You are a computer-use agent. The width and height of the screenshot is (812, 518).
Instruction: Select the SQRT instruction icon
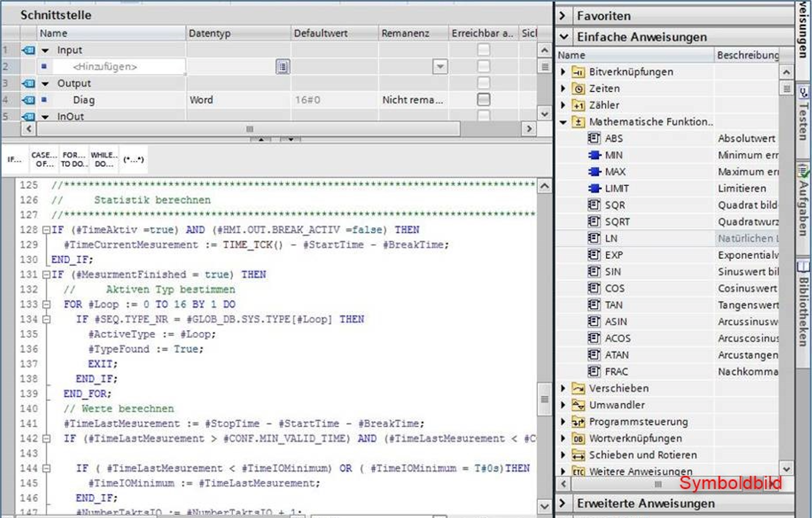594,222
